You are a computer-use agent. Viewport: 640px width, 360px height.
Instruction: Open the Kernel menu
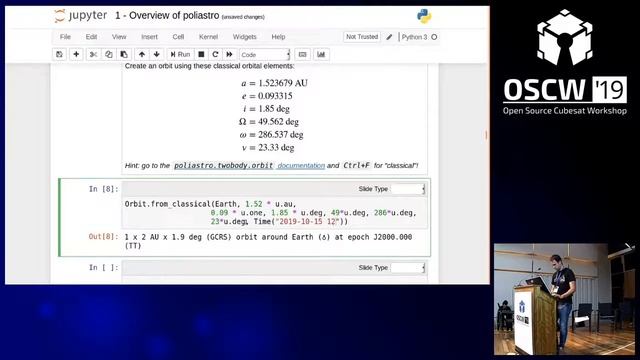point(209,37)
